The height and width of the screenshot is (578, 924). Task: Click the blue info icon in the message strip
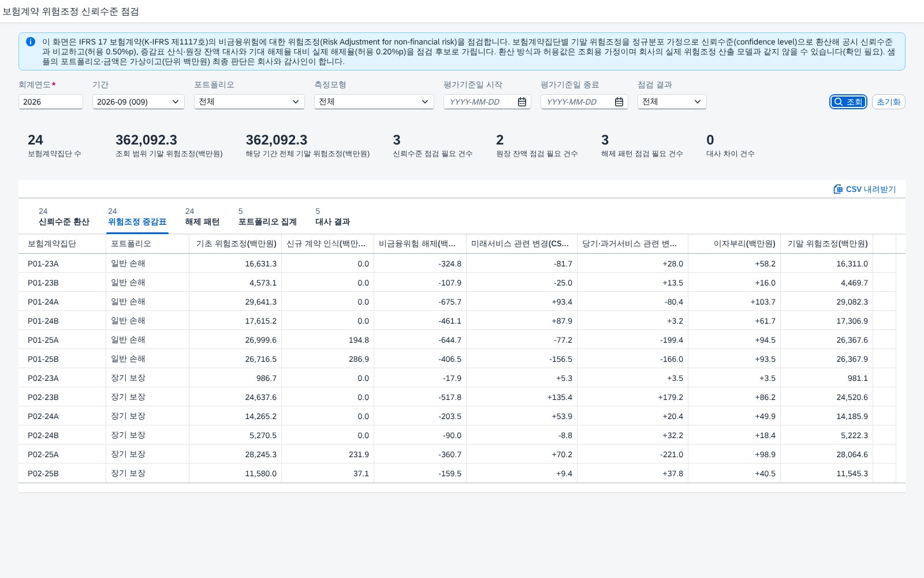(x=31, y=42)
